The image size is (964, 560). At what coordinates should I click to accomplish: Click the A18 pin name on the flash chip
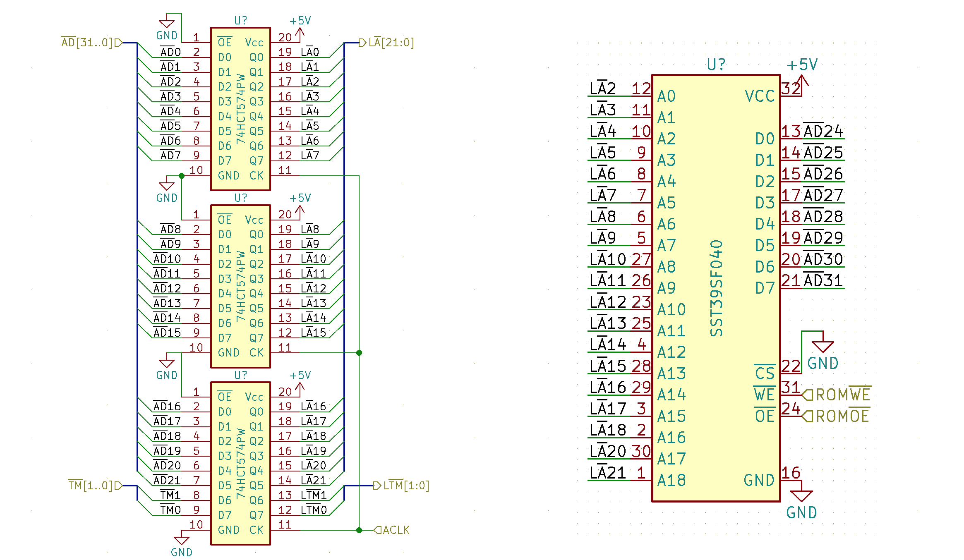tap(671, 480)
